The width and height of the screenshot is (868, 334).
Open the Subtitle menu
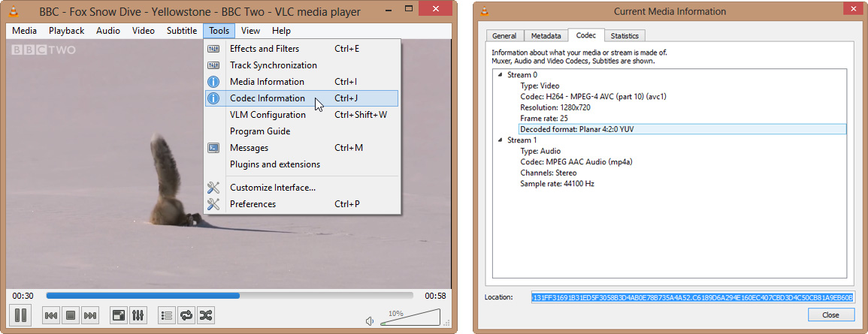point(182,31)
